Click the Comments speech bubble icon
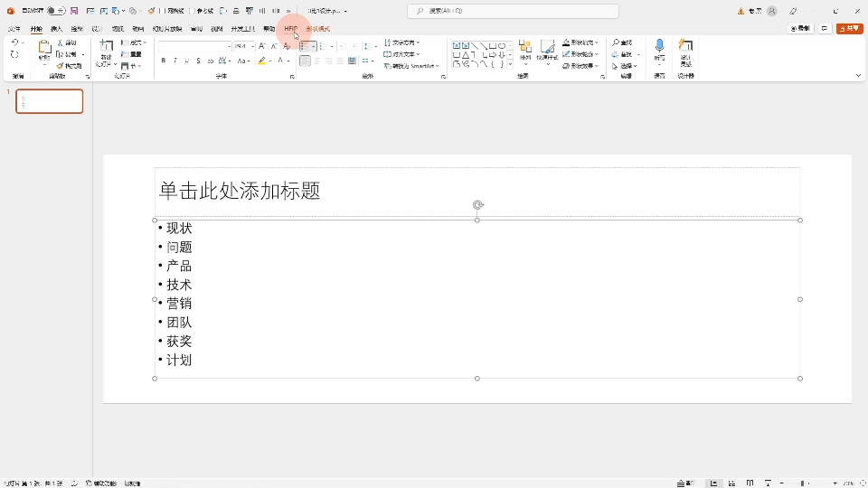 click(x=825, y=28)
